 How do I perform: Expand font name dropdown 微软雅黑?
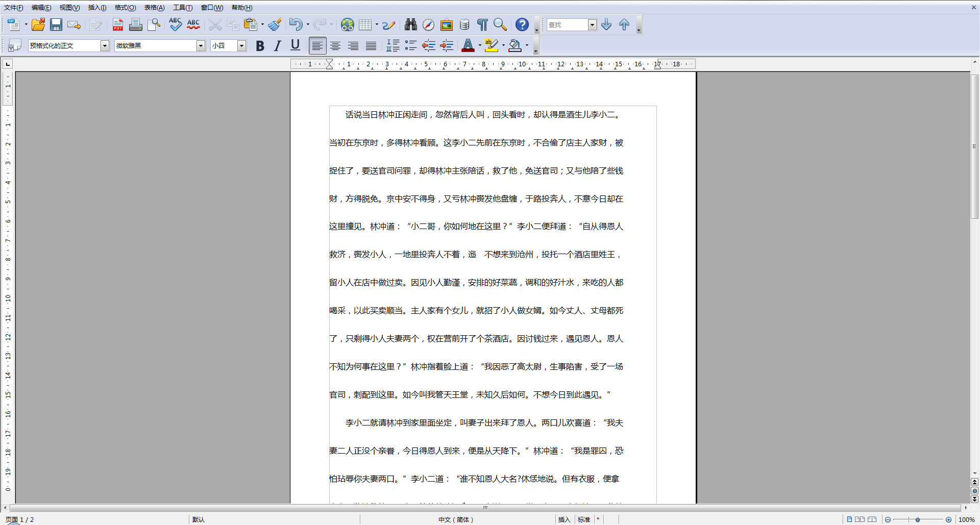[x=201, y=46]
